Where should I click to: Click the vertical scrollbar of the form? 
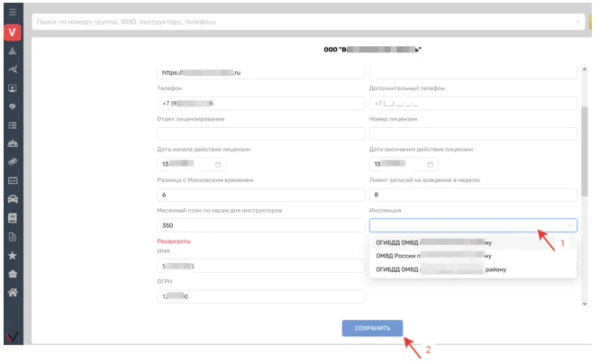(x=585, y=153)
